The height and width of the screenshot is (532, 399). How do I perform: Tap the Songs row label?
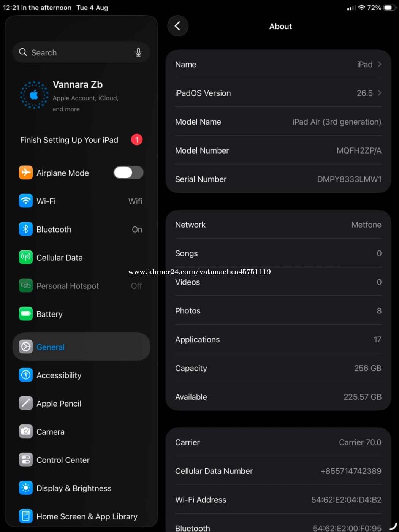187,253
